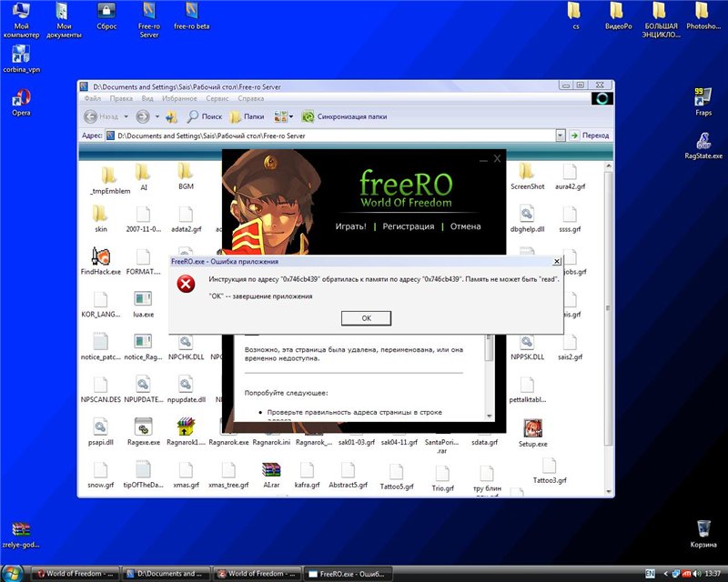Select the corbina_vpn desktop shortcut

[21, 59]
